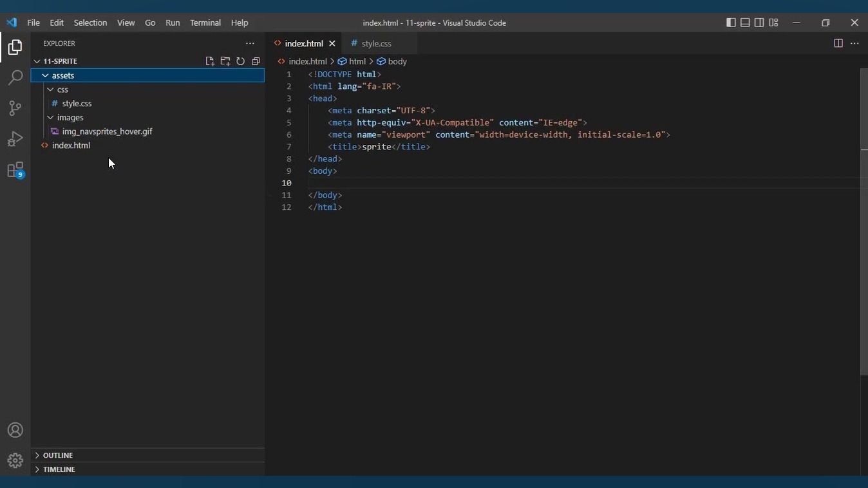Refresh the Explorer file tree
Image resolution: width=868 pixels, height=488 pixels.
point(240,61)
